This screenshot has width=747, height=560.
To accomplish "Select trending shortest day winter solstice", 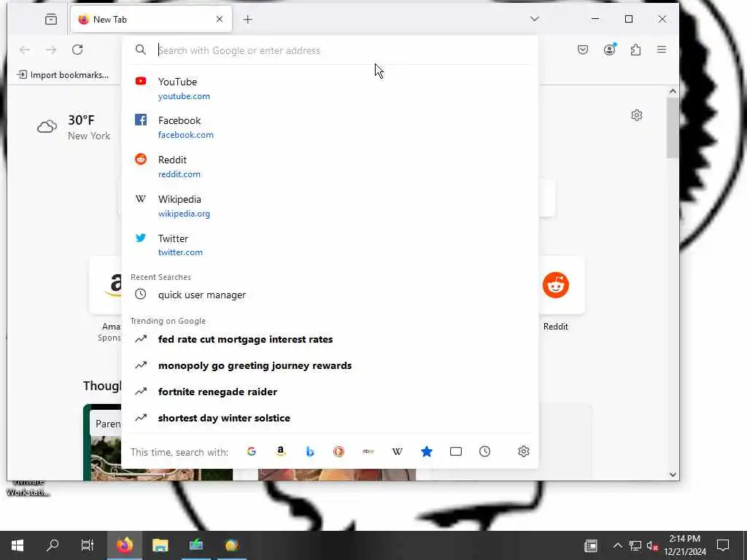I will 330,418.
